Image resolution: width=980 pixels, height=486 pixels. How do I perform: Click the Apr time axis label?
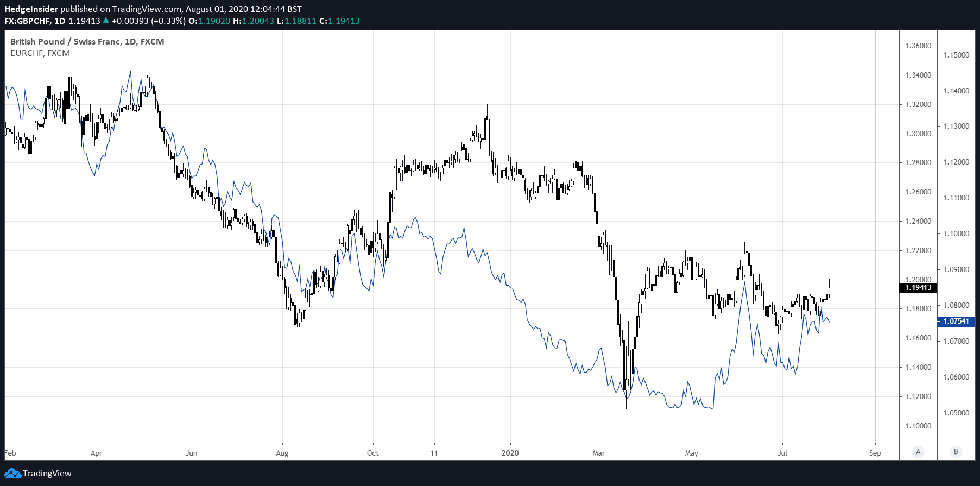tap(96, 453)
